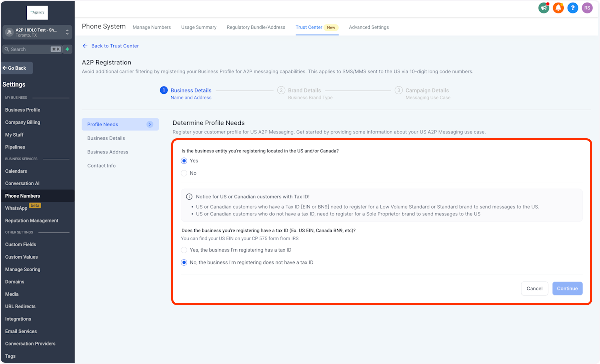Viewport: 600px width, 364px height.
Task: Click the Back to Trust Center link
Action: [111, 46]
